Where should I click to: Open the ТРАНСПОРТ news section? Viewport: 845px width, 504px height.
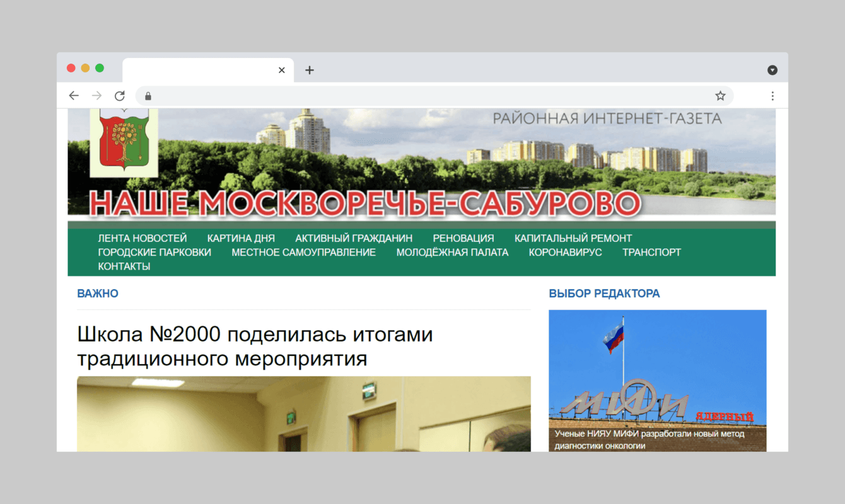[651, 251]
